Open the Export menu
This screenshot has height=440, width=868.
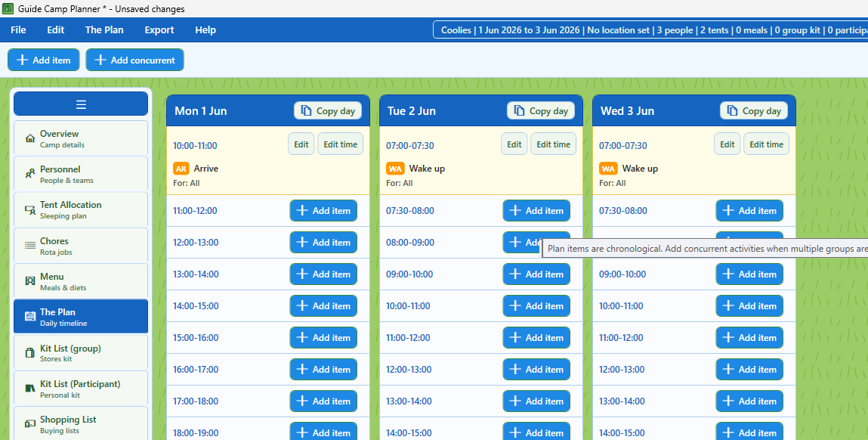pyautogui.click(x=159, y=30)
